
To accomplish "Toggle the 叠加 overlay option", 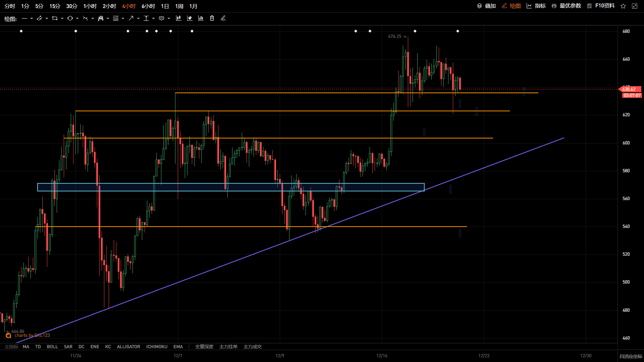I will pyautogui.click(x=486, y=6).
